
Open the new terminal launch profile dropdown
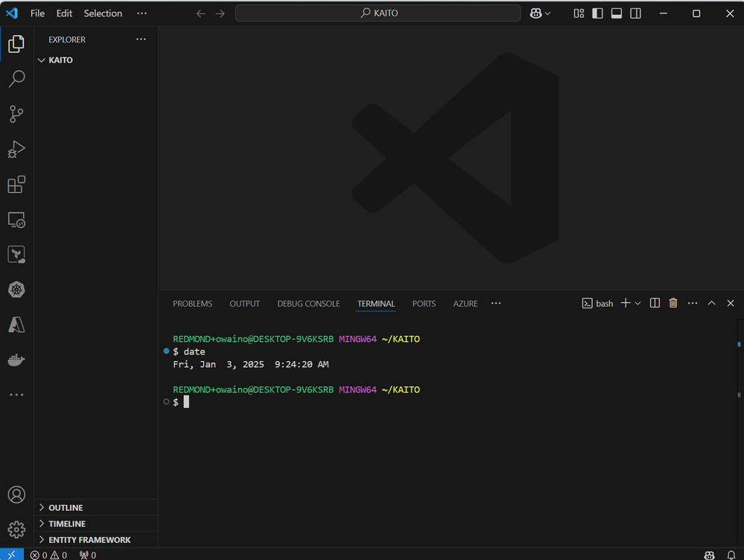coord(638,303)
